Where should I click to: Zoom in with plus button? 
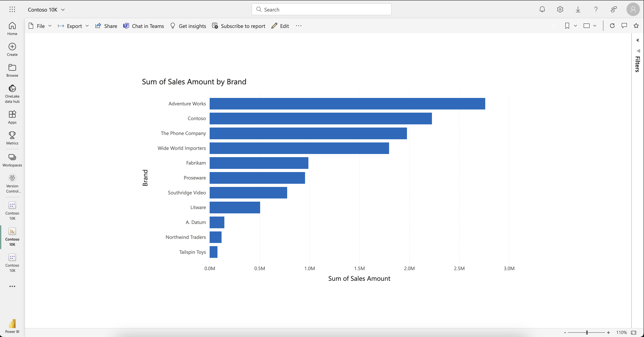[608, 333]
